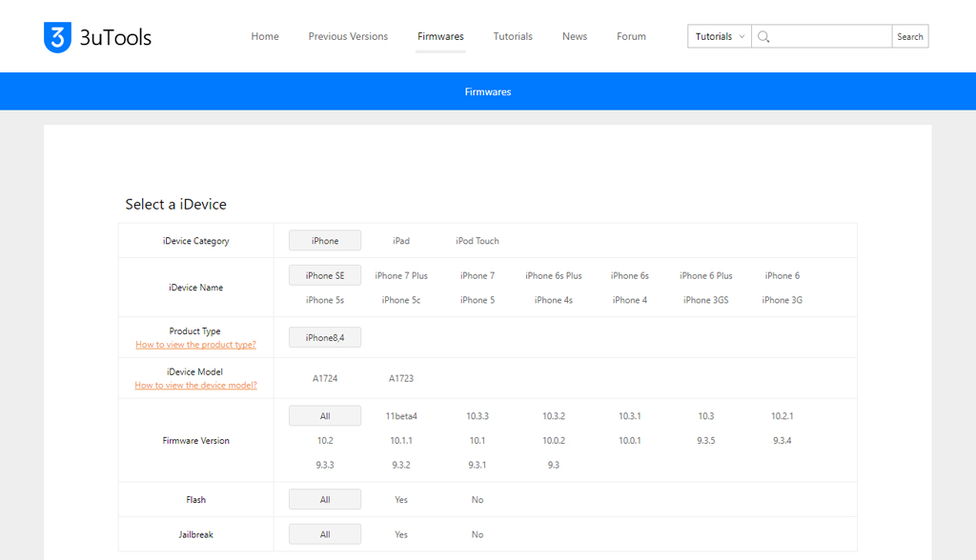This screenshot has height=560, width=976.
Task: Open 'How to view the device model?' link
Action: [195, 385]
